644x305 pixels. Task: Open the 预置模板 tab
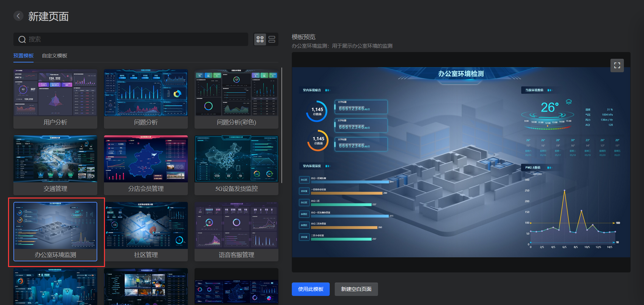23,56
